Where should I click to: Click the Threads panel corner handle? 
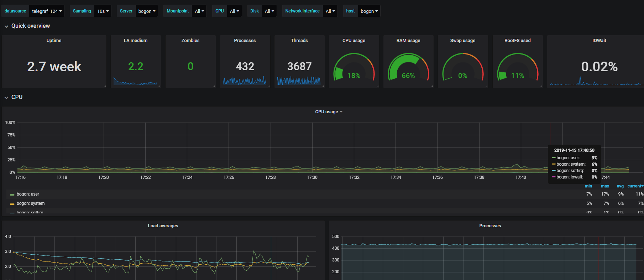point(323,86)
